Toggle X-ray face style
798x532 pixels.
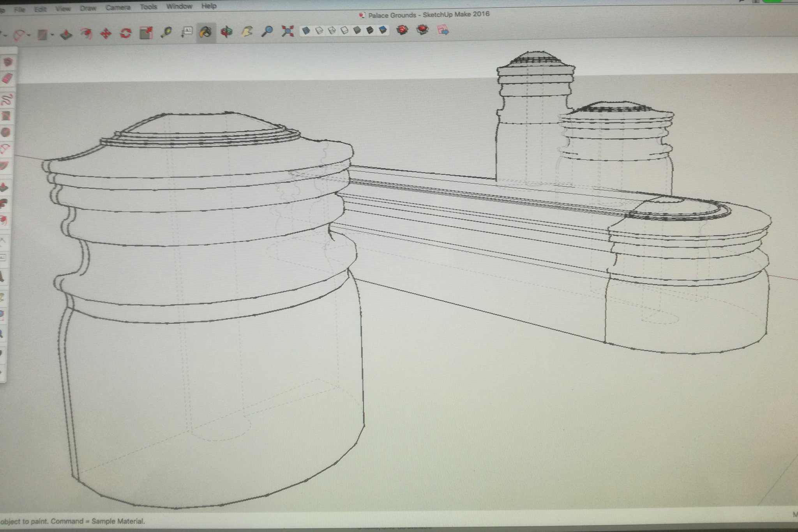(x=306, y=30)
